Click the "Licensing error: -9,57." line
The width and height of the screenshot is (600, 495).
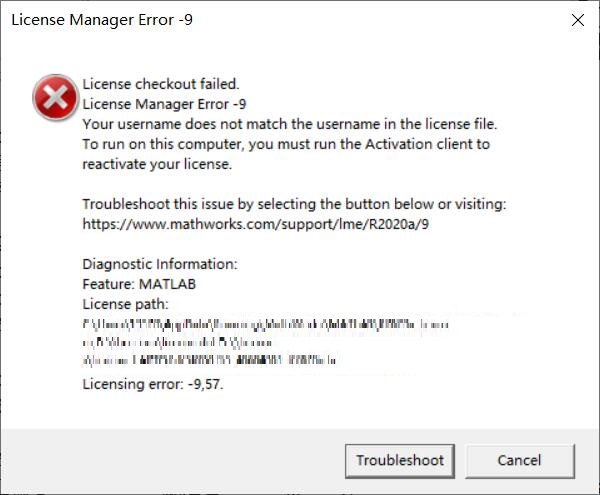[x=153, y=382]
